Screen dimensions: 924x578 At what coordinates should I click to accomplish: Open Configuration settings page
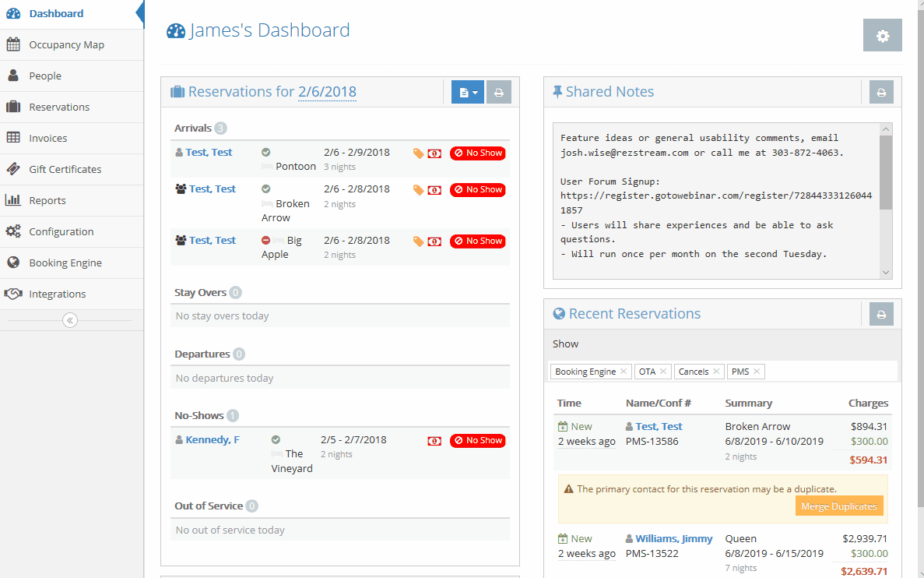pos(72,232)
